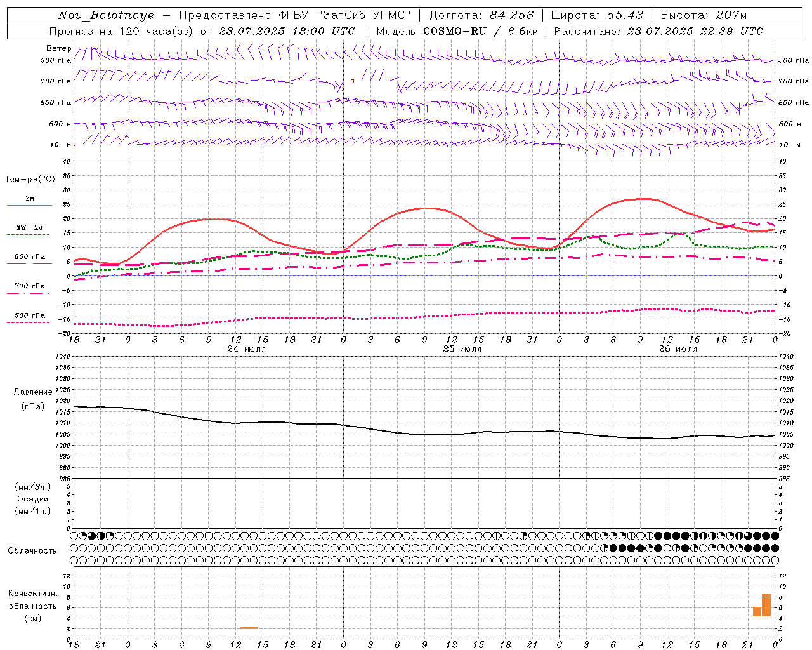Click the Облачность row label
812x650 pixels.
click(32, 550)
